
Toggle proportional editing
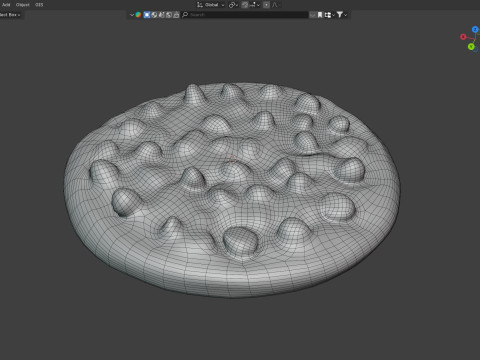(x=266, y=5)
